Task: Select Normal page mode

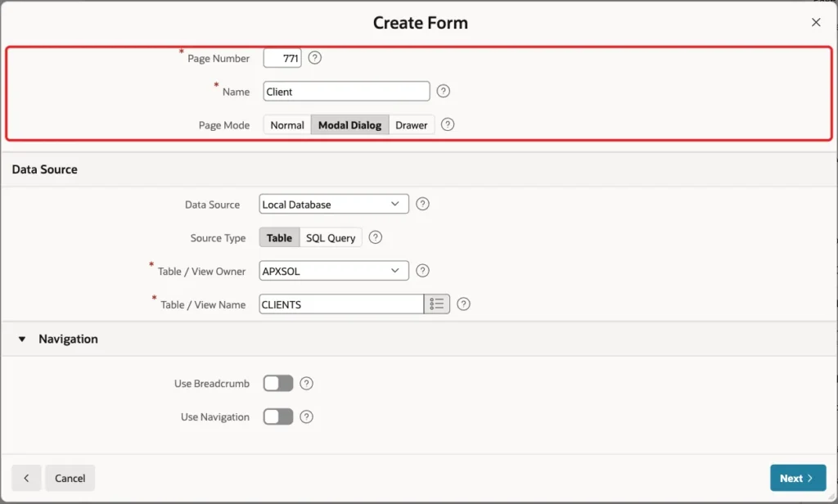Action: (287, 125)
